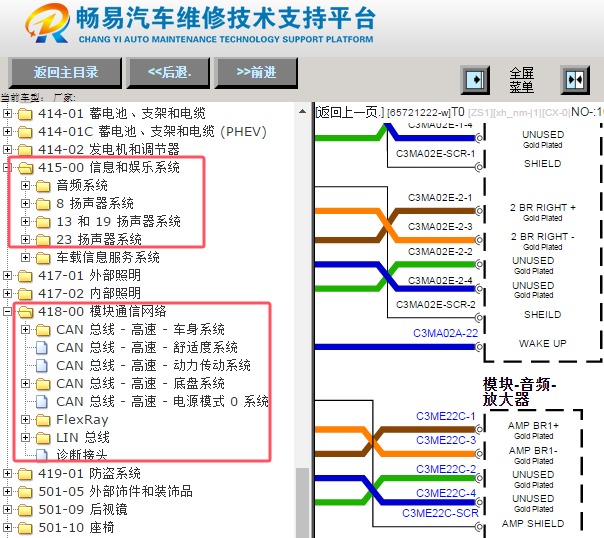Click the folder icon of 415-00 信息和娱乐系统
Screen dimensions: 604x538
[25, 168]
